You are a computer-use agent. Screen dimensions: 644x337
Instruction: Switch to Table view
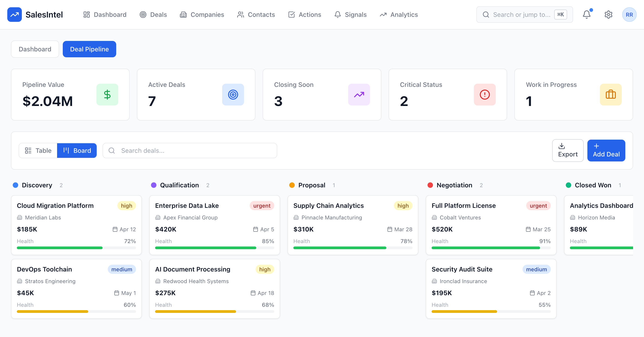[38, 151]
